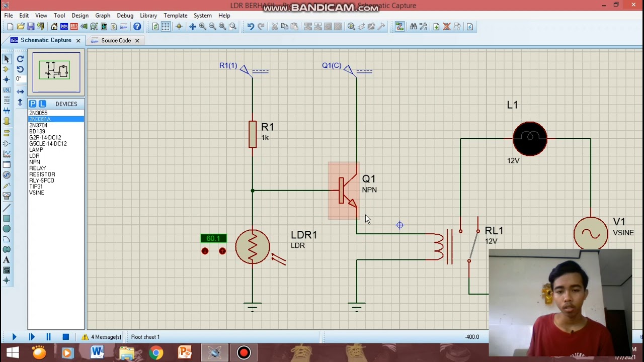Increase LDR1 light with right red button

click(x=222, y=251)
